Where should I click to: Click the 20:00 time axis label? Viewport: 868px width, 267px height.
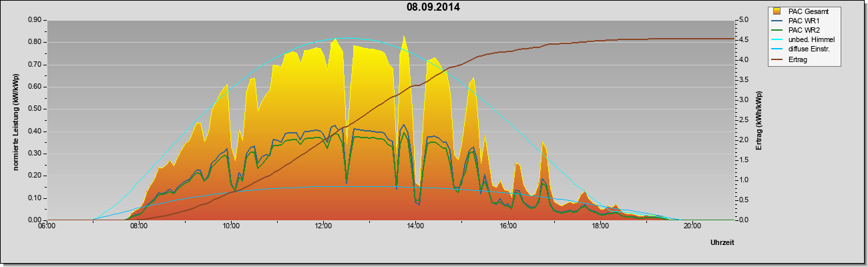pos(692,226)
